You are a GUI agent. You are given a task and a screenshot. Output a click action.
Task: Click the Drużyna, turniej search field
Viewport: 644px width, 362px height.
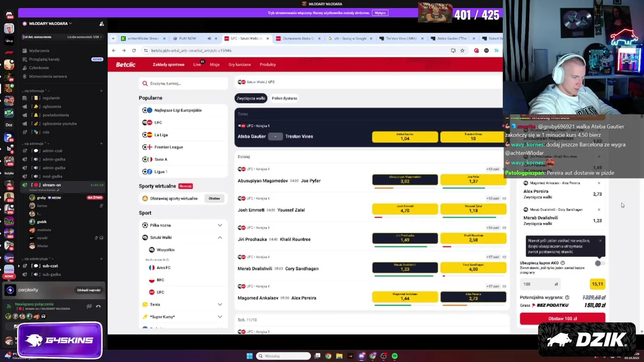[x=183, y=83]
